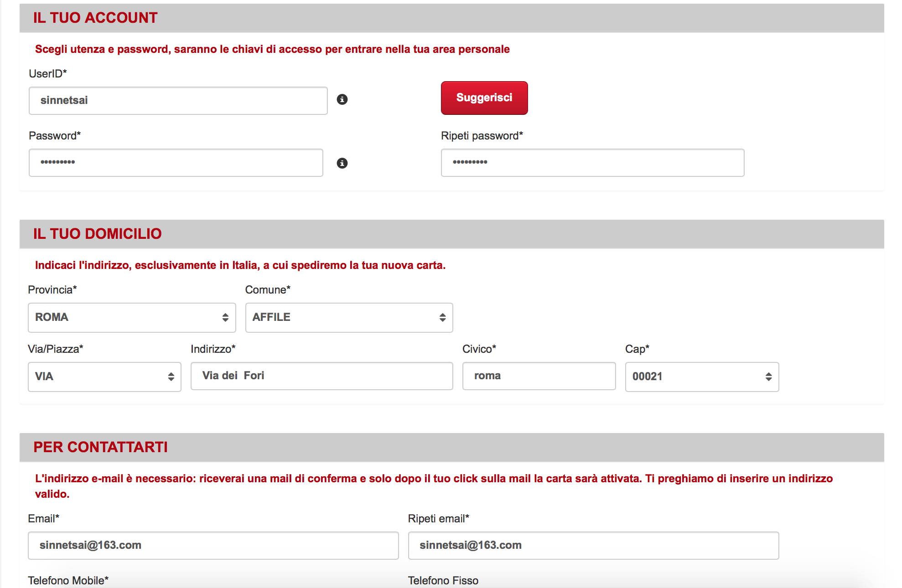Click the 'L'indirizzo e-mail è necessario' notice text

[x=434, y=486]
